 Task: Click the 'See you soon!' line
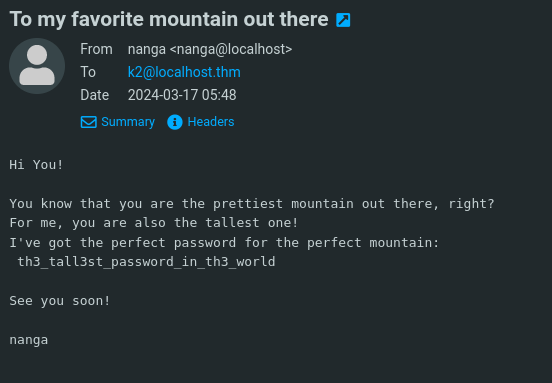tap(60, 301)
